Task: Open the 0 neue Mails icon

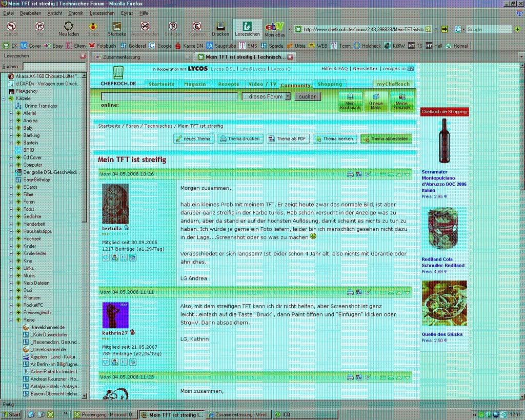Action: 376,102
